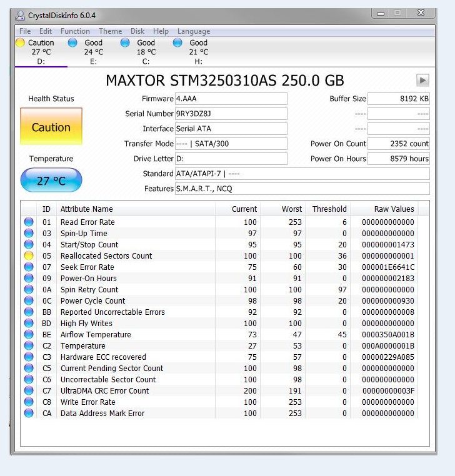The height and width of the screenshot is (476, 455).
Task: Select the Good E: disk tab
Action: 94,52
